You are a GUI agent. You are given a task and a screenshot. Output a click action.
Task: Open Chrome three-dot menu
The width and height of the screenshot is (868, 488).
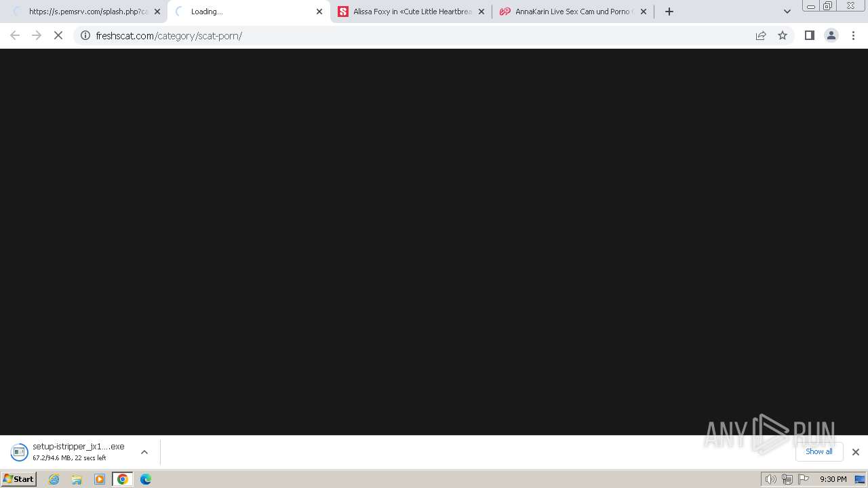(x=854, y=35)
